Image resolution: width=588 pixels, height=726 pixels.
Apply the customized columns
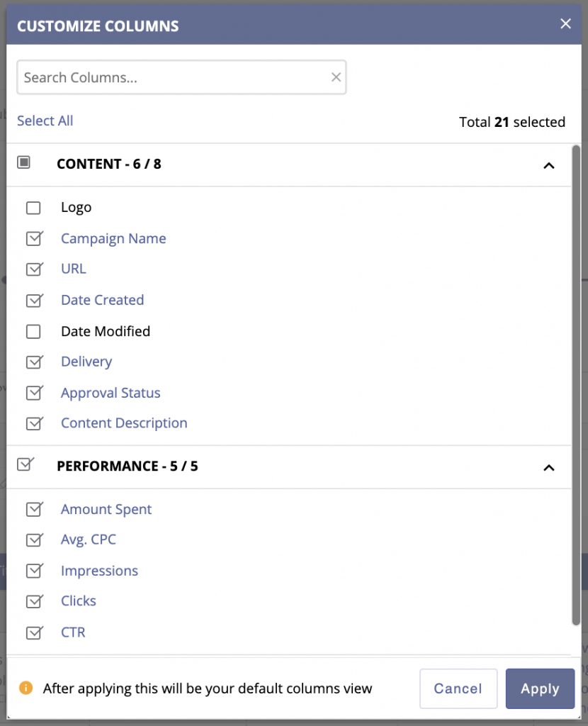click(540, 688)
